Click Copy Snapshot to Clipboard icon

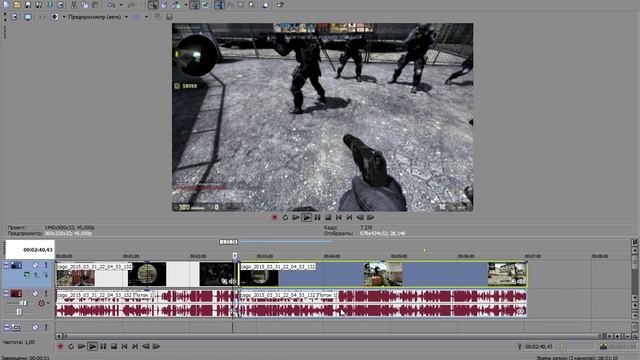tap(158, 17)
